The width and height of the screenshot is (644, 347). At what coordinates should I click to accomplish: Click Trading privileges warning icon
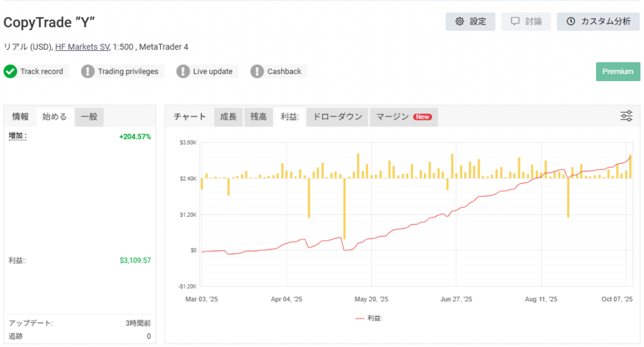click(87, 72)
